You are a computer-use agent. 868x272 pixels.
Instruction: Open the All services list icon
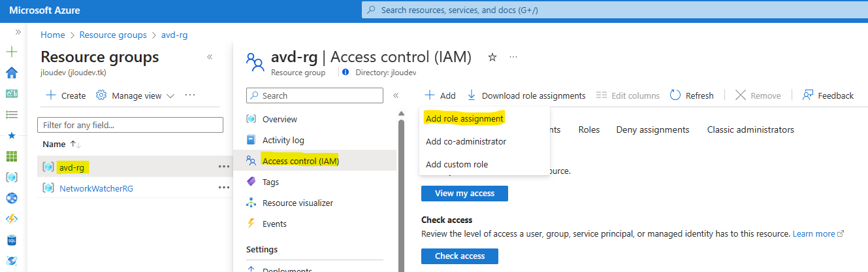[11, 114]
